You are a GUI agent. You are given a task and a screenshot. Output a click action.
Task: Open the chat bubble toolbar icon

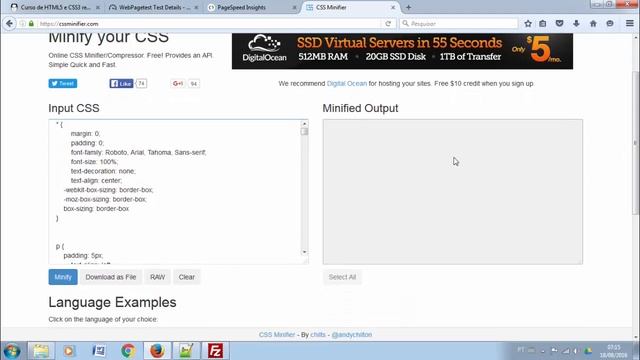click(610, 24)
